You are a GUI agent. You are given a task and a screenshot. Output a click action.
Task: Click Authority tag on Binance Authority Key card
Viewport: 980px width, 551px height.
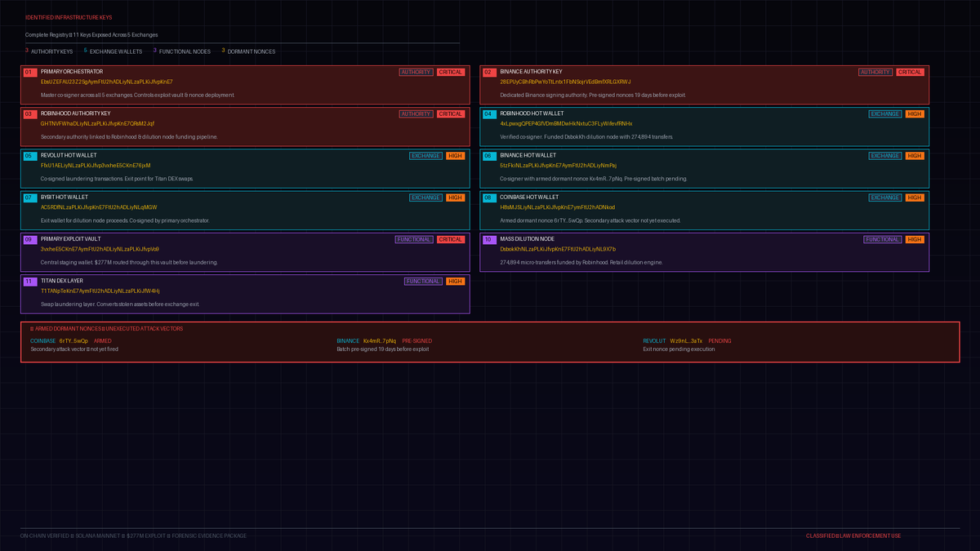[875, 72]
